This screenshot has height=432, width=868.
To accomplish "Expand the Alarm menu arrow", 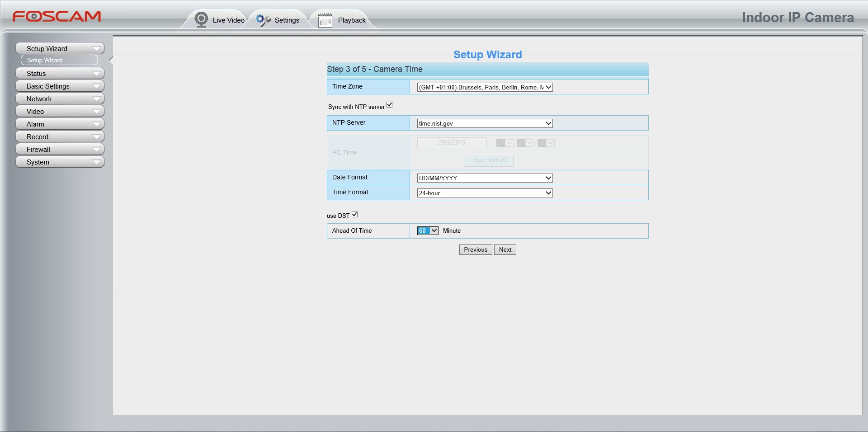I will click(x=96, y=124).
